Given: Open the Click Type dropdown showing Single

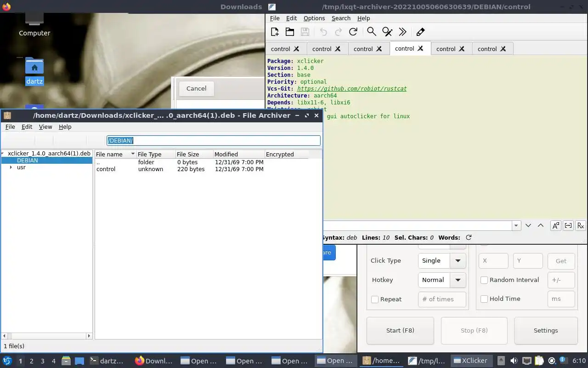Looking at the screenshot, I should click(x=442, y=260).
